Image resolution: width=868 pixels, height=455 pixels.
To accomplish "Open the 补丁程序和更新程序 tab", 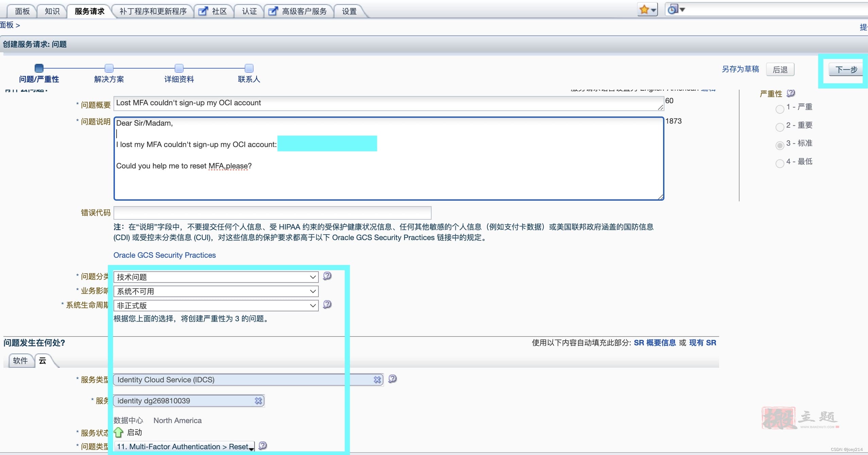I will coord(153,11).
